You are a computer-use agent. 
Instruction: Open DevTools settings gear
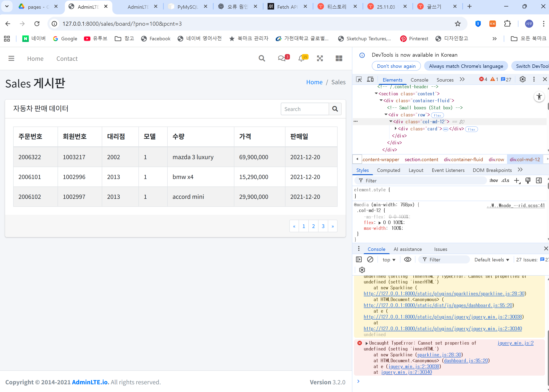522,79
